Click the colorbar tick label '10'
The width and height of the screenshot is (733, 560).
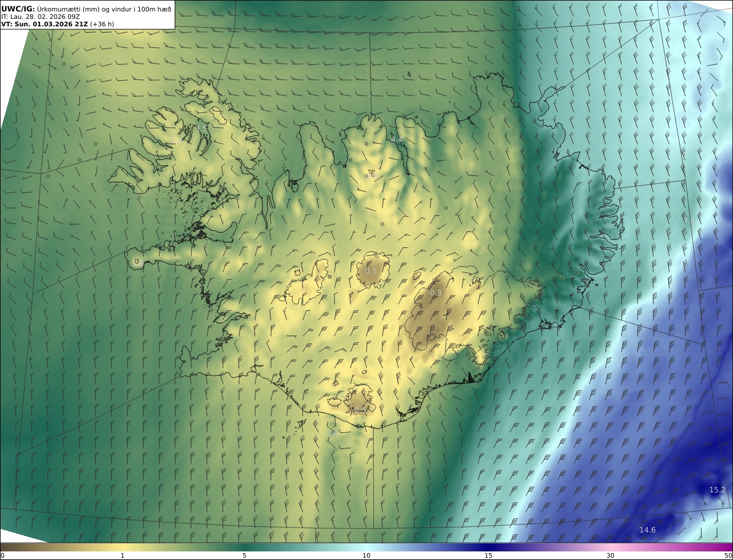[366, 555]
